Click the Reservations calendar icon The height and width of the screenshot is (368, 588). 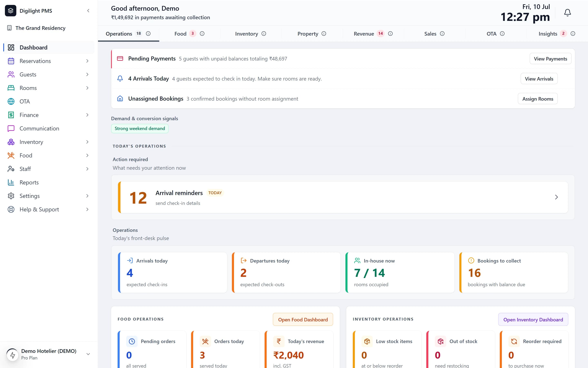(11, 61)
